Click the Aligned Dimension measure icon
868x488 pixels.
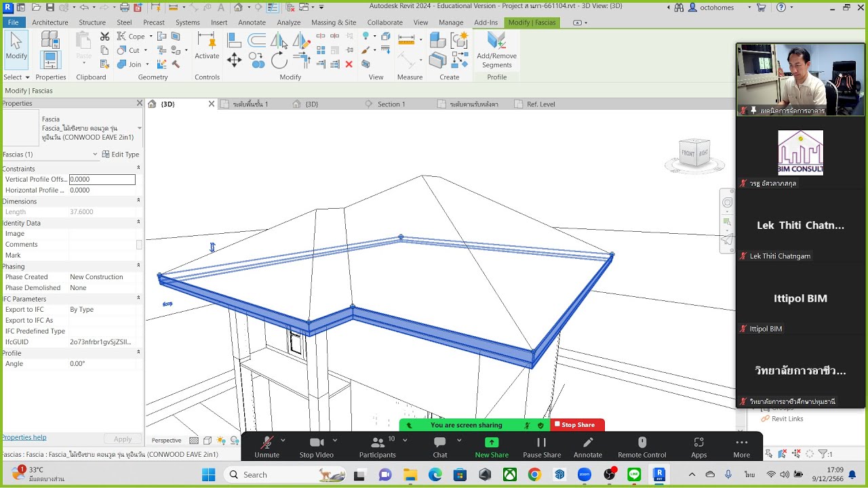(406, 39)
